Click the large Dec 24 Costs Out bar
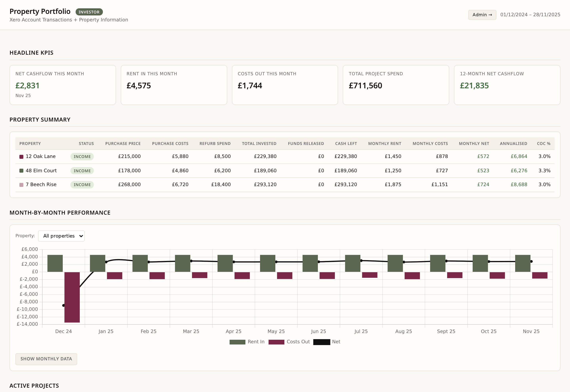 (72, 297)
